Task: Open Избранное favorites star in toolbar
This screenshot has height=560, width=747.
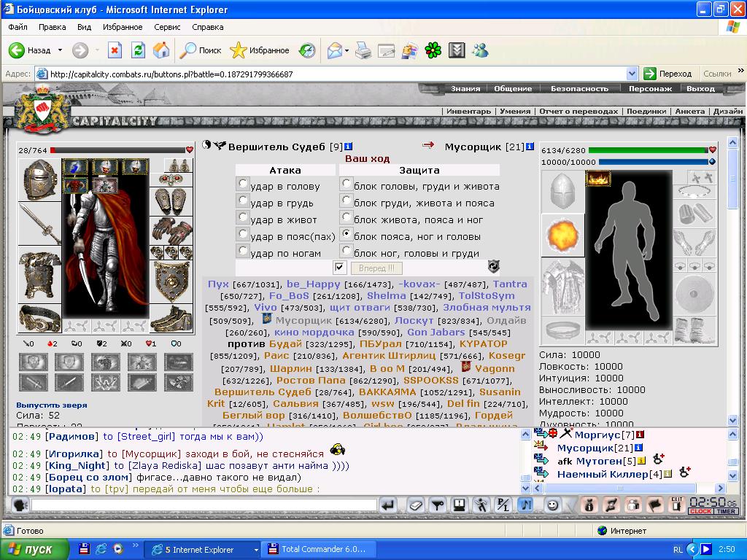Action: coord(260,50)
